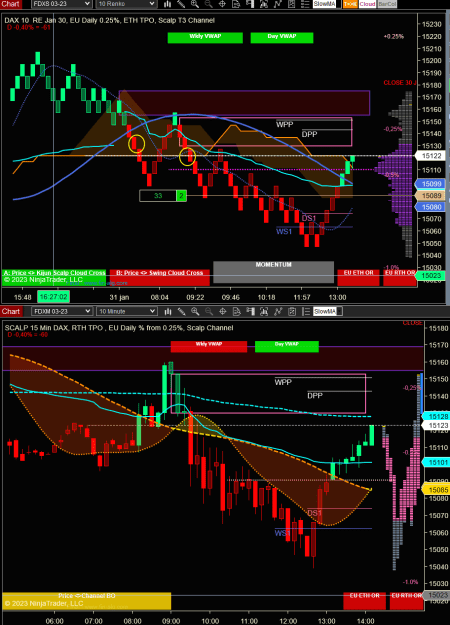450x625 pixels.
Task: Toggle the orange T>>K button
Action: point(350,4)
